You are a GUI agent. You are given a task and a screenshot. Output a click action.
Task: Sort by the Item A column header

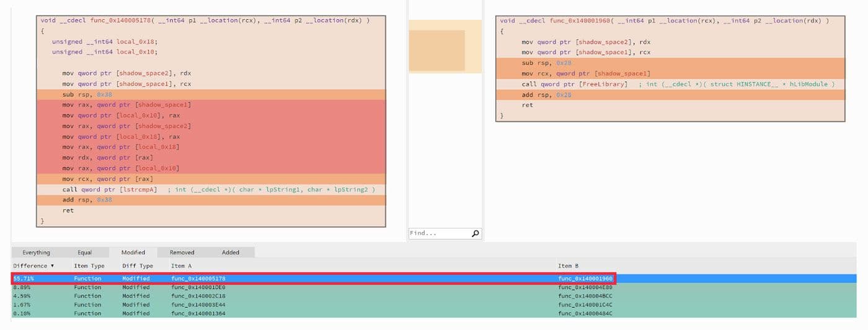coord(182,266)
